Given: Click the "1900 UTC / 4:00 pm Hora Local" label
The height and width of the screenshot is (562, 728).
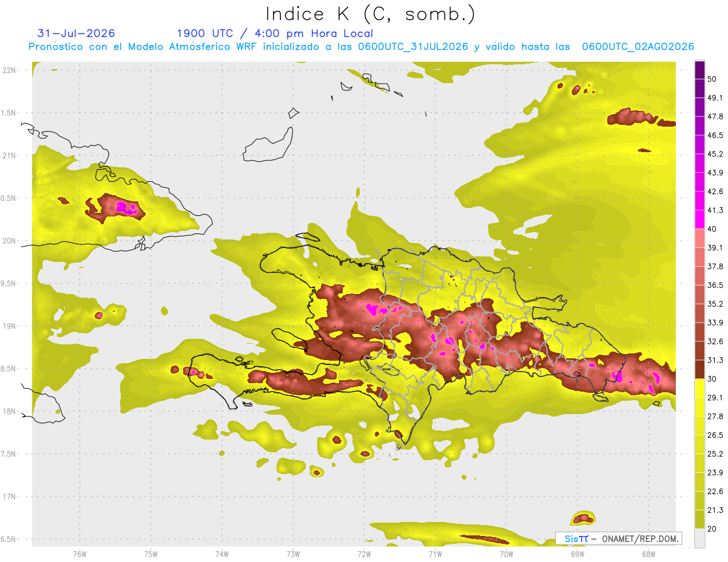Looking at the screenshot, I should pos(275,33).
